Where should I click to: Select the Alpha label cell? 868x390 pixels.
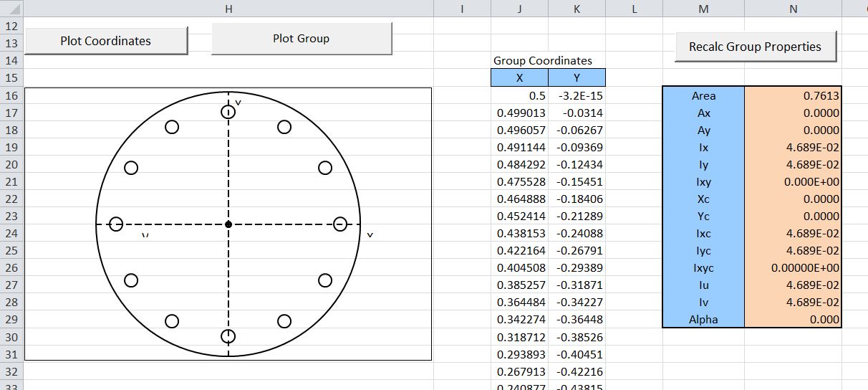click(x=703, y=320)
